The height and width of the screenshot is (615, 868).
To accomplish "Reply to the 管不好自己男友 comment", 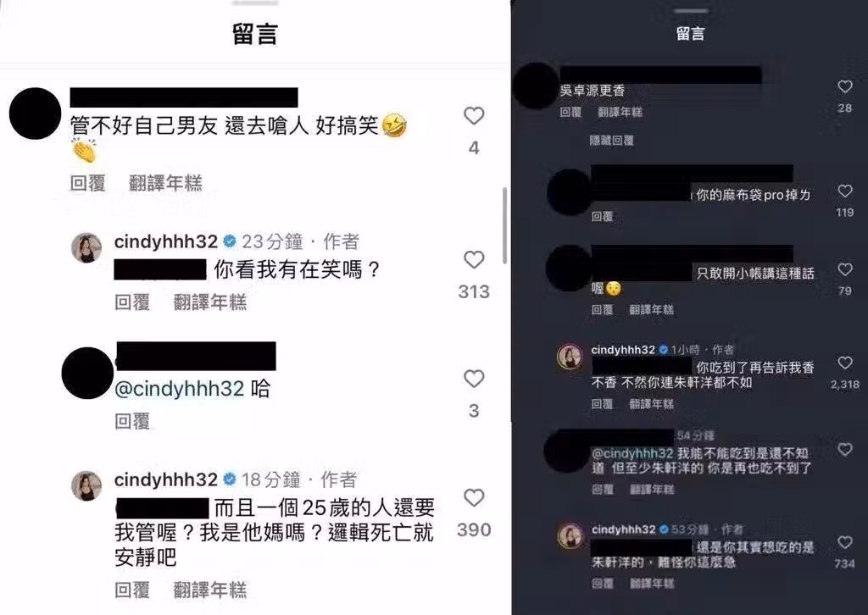I will click(x=87, y=183).
